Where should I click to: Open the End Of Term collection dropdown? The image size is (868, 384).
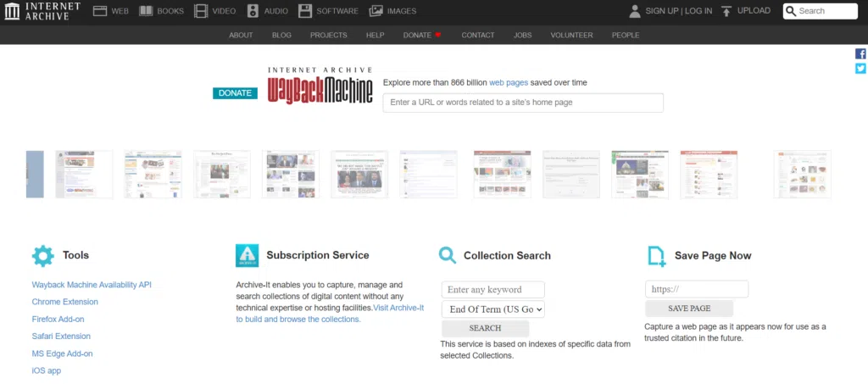pyautogui.click(x=493, y=309)
